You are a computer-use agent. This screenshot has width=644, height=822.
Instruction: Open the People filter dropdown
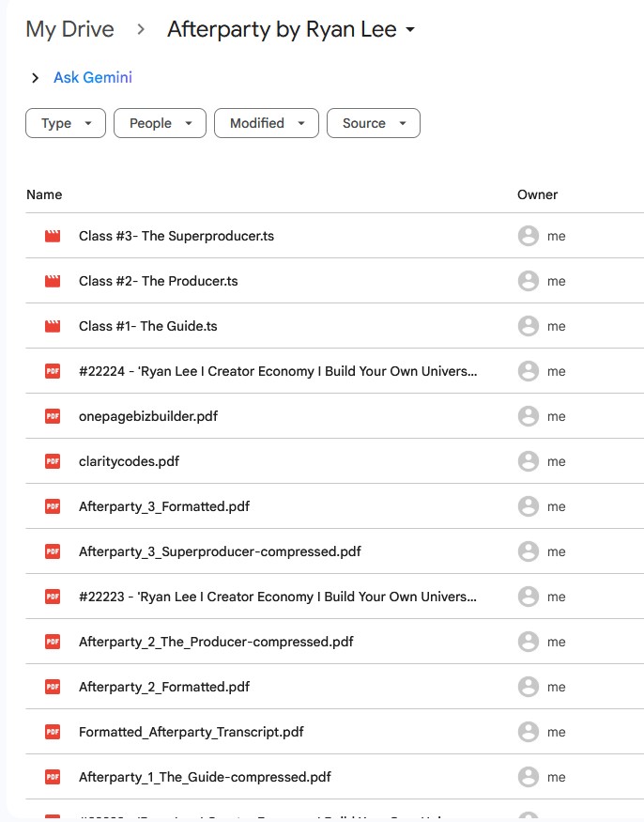pyautogui.click(x=159, y=123)
